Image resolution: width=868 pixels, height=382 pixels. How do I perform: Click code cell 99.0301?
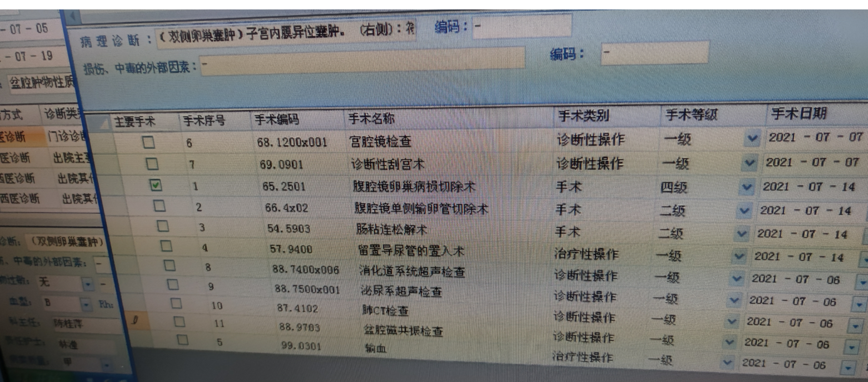coord(302,345)
